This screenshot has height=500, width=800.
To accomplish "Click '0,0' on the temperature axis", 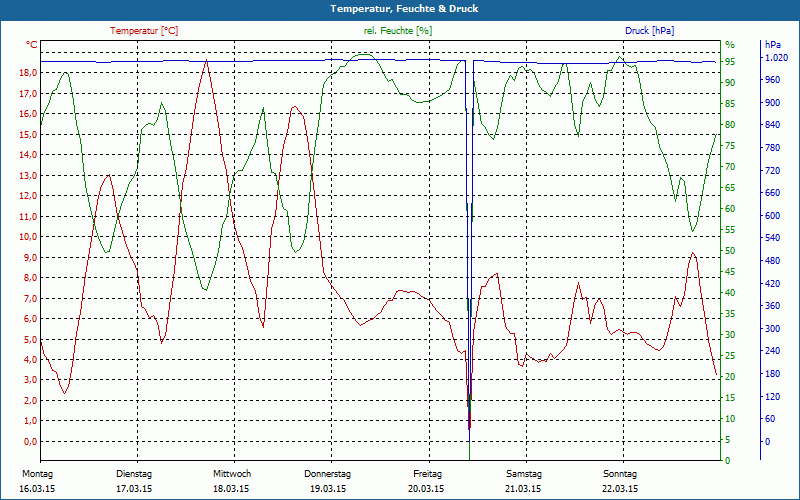I will point(30,441).
